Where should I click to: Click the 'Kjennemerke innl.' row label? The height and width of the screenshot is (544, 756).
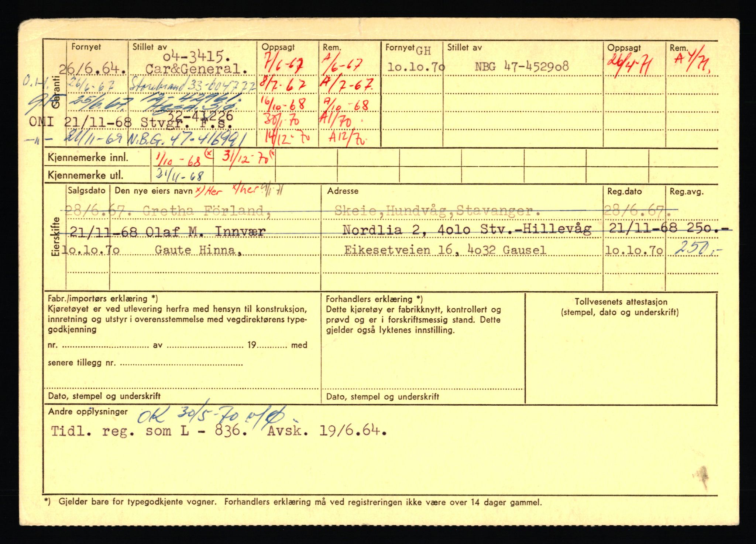[88, 158]
